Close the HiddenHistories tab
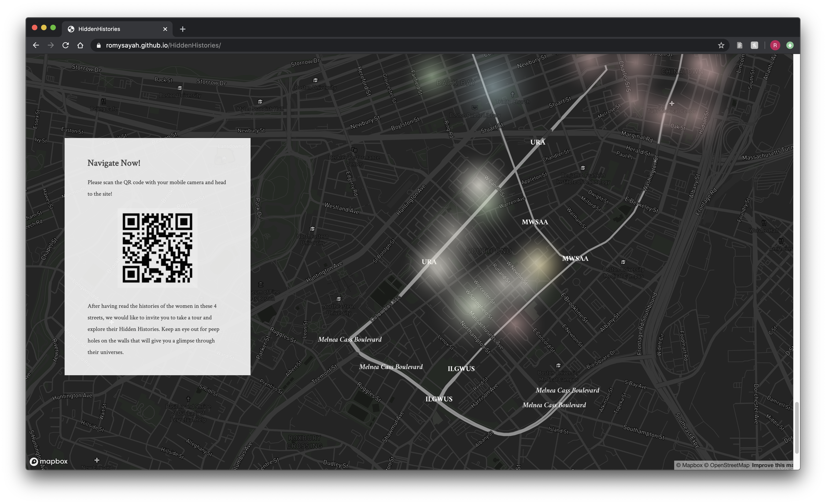Image resolution: width=826 pixels, height=504 pixels. 165,29
